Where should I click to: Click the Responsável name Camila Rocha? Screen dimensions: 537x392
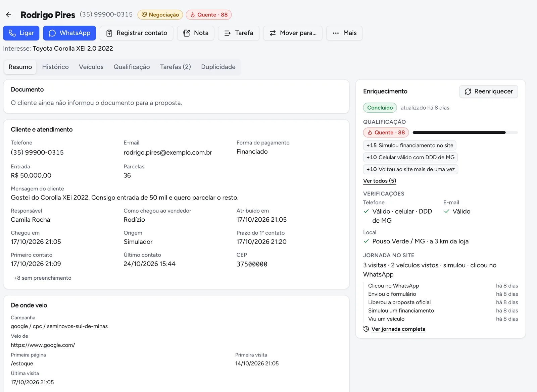(x=31, y=220)
